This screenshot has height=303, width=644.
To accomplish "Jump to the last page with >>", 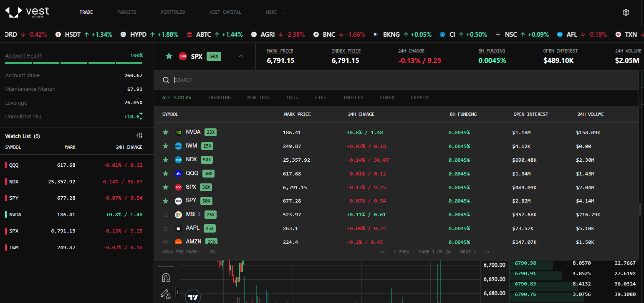I will 487,252.
